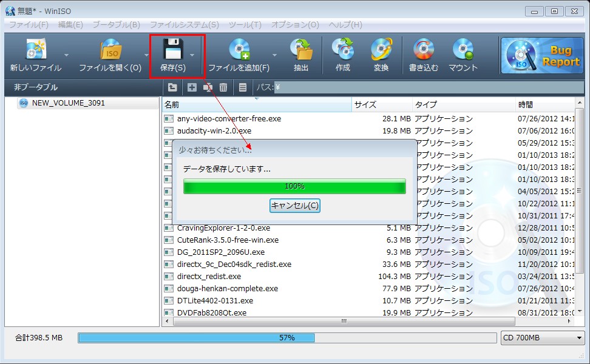The image size is (590, 364).
Task: Click the 28.1 MB size cell
Action: point(396,119)
